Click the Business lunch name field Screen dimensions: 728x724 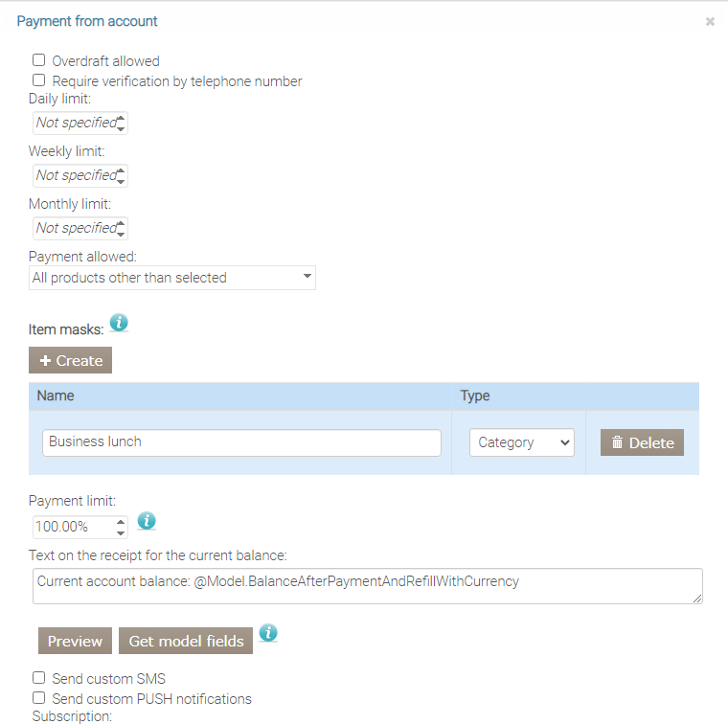241,442
